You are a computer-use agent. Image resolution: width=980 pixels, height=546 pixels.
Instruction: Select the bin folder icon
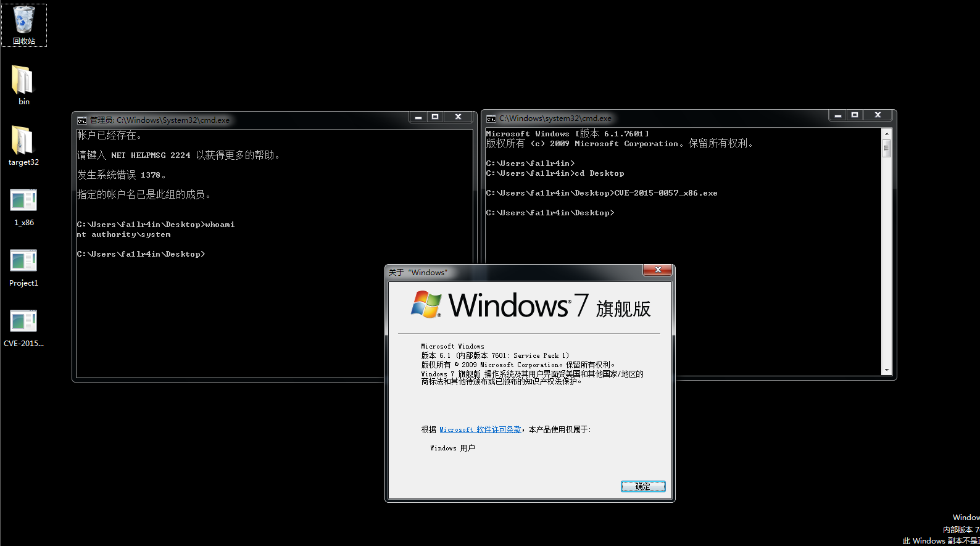(x=23, y=85)
